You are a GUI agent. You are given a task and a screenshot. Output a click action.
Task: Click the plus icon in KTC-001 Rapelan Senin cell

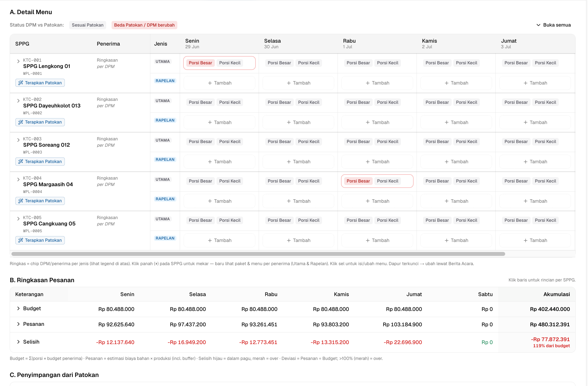tap(210, 83)
